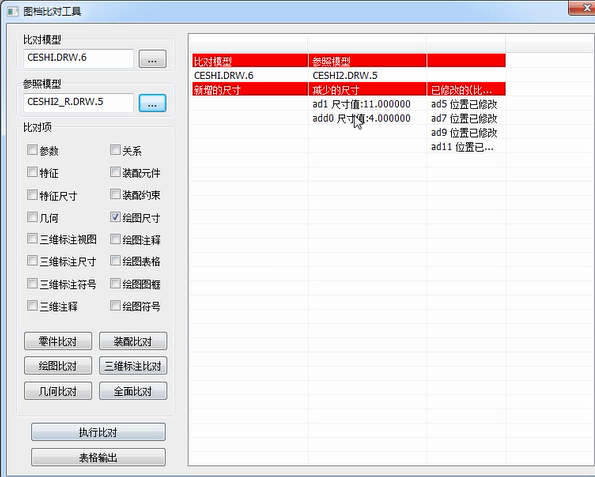Uncheck the 绘图尺寸 checkbox
Screen dimensions: 595x477
pyautogui.click(x=115, y=217)
